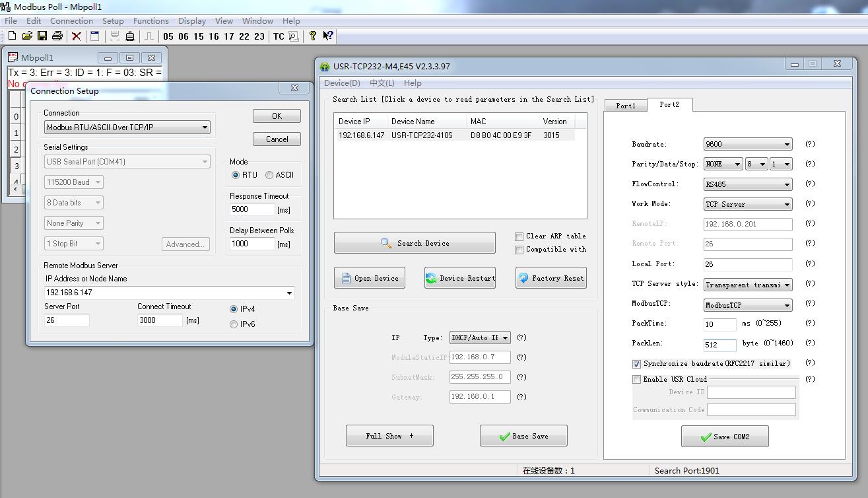Click the Save floppy disk icon
This screenshot has width=868, height=498.
click(x=42, y=36)
